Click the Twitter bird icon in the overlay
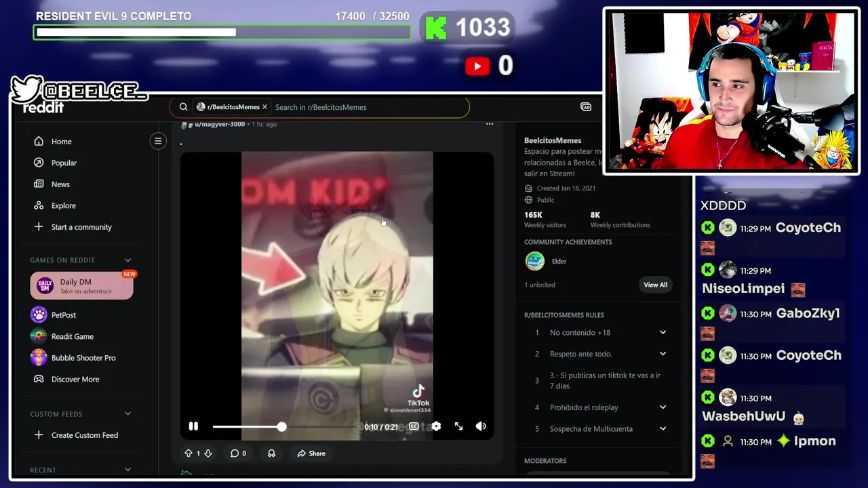Image resolution: width=868 pixels, height=488 pixels. 26,89
